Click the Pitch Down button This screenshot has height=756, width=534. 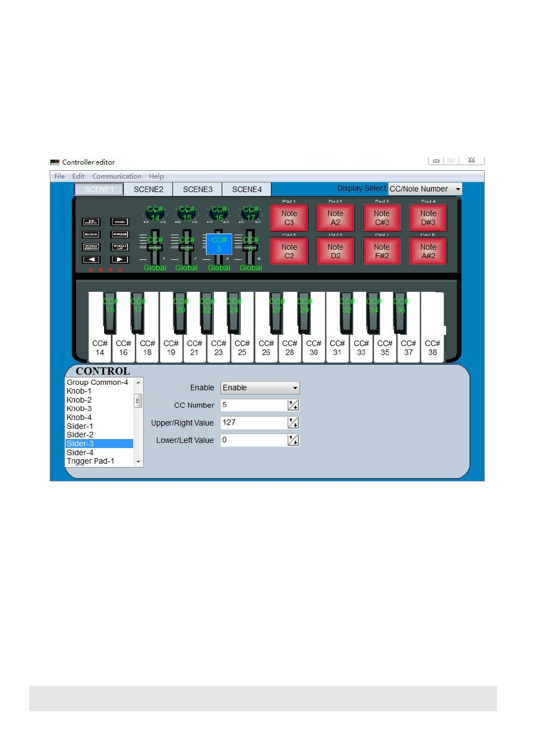click(91, 247)
